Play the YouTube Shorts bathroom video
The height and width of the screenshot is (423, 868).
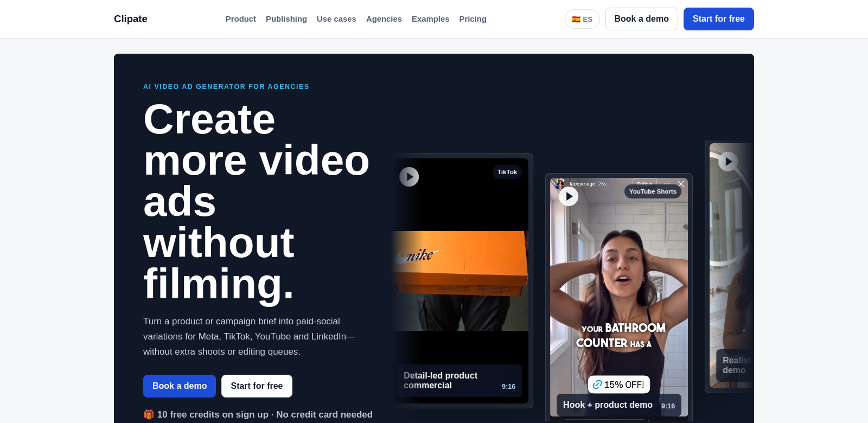[569, 196]
